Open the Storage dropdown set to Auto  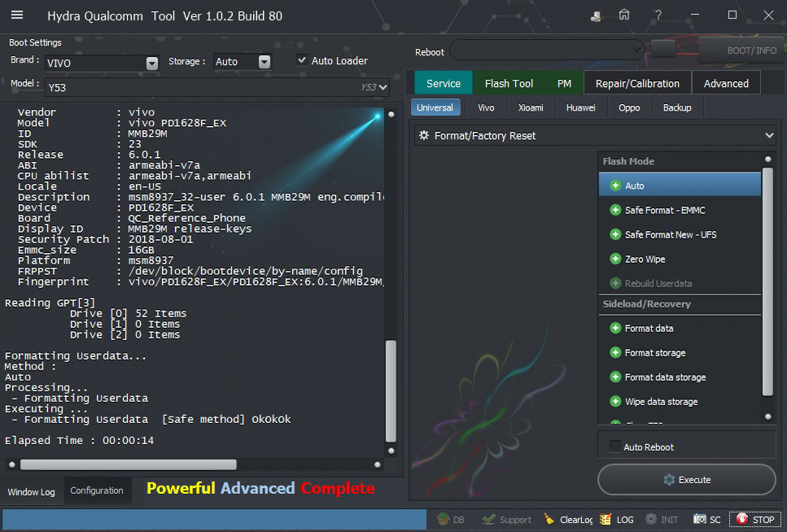pyautogui.click(x=264, y=62)
